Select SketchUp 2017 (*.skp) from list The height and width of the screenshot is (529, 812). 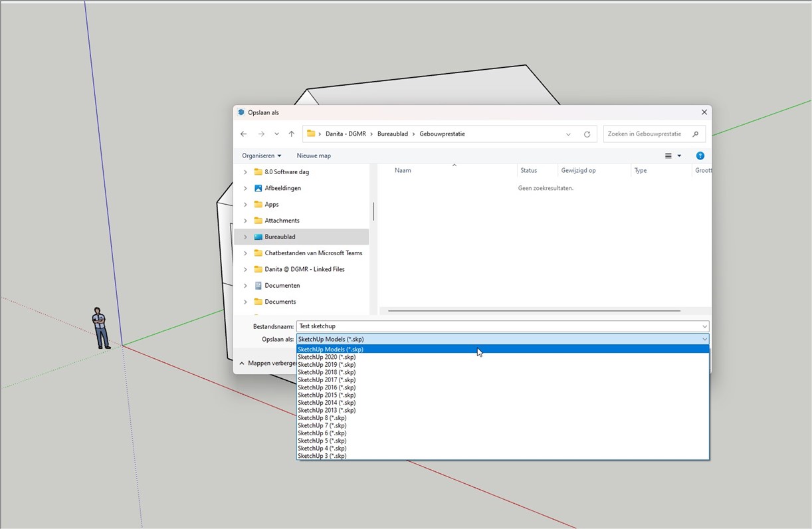(326, 380)
